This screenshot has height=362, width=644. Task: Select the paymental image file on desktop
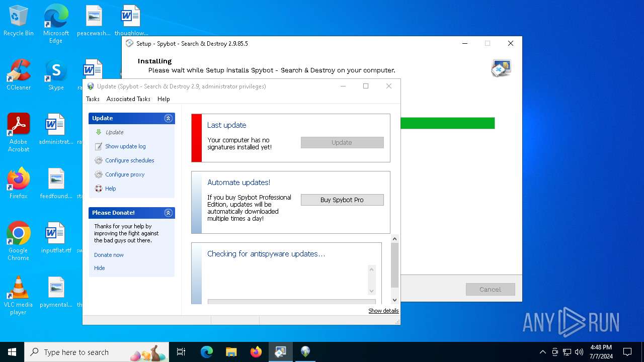[x=56, y=292]
